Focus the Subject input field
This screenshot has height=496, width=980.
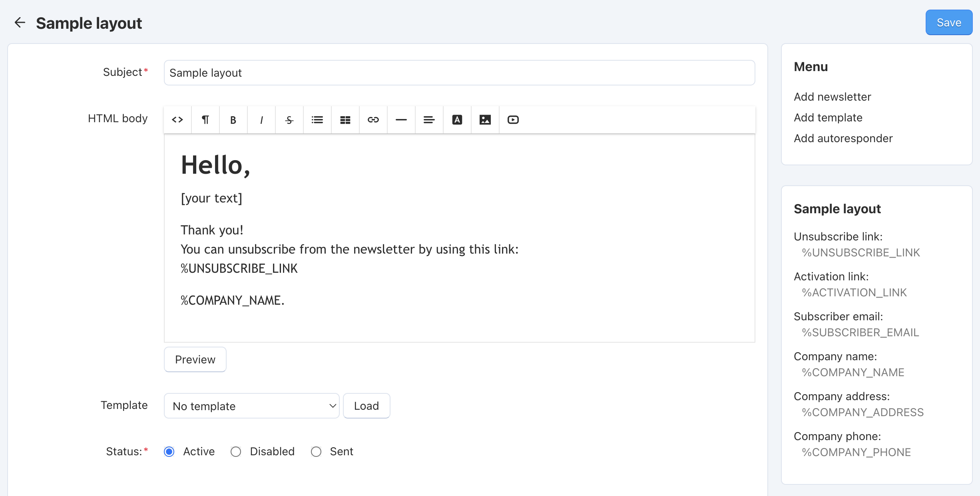click(459, 73)
